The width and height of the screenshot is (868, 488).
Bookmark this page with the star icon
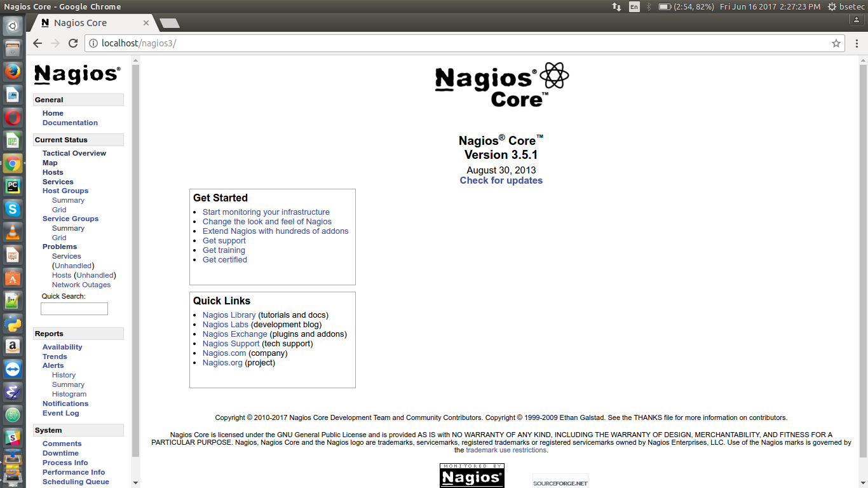click(x=836, y=43)
